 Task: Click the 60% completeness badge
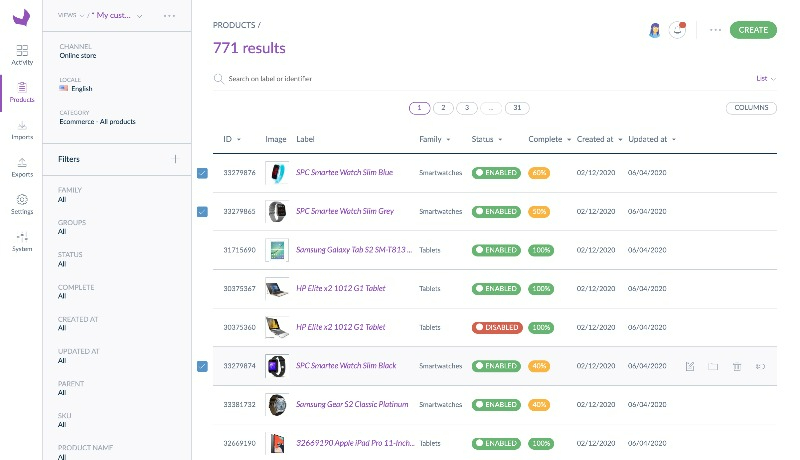[x=539, y=173]
